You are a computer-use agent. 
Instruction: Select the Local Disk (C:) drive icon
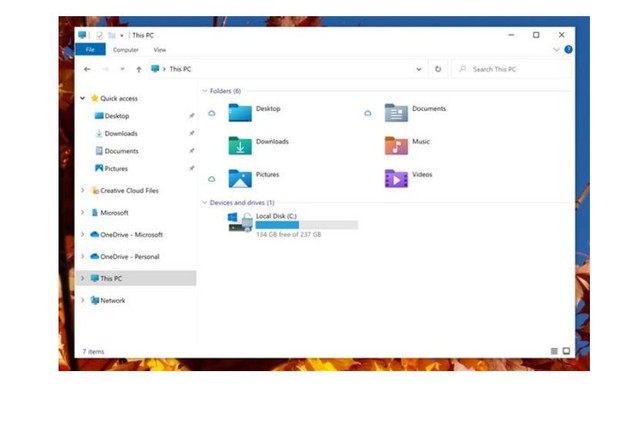(240, 222)
